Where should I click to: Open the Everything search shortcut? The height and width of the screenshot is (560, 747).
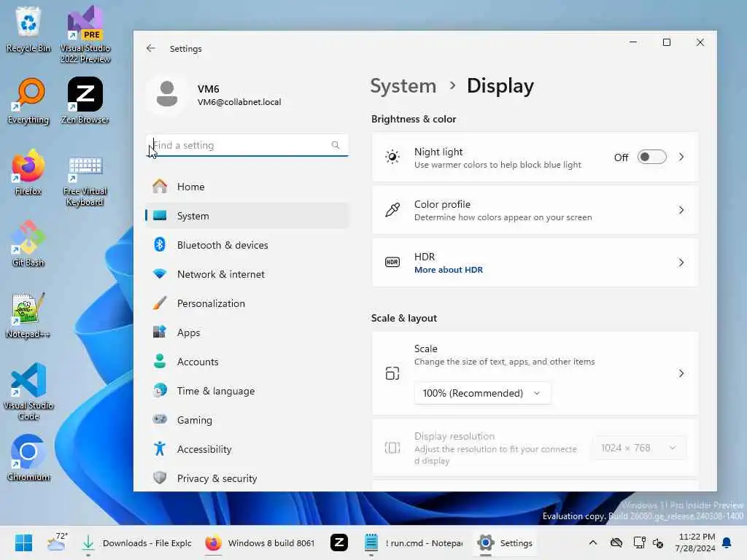(28, 101)
